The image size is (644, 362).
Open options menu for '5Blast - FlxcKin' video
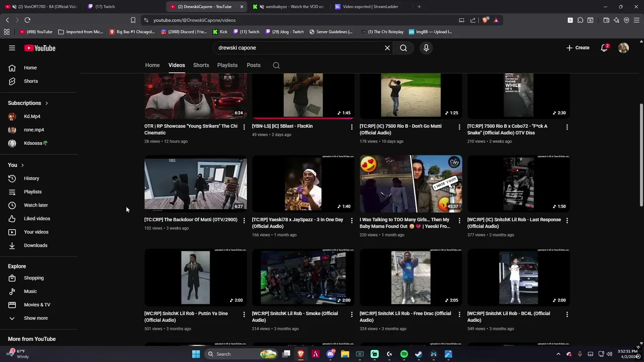[352, 127]
